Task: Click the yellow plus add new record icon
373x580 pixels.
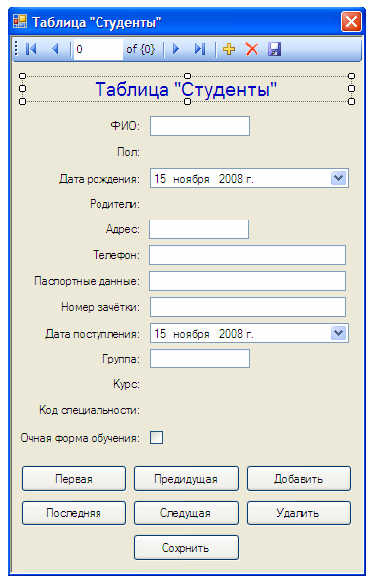Action: [x=229, y=49]
